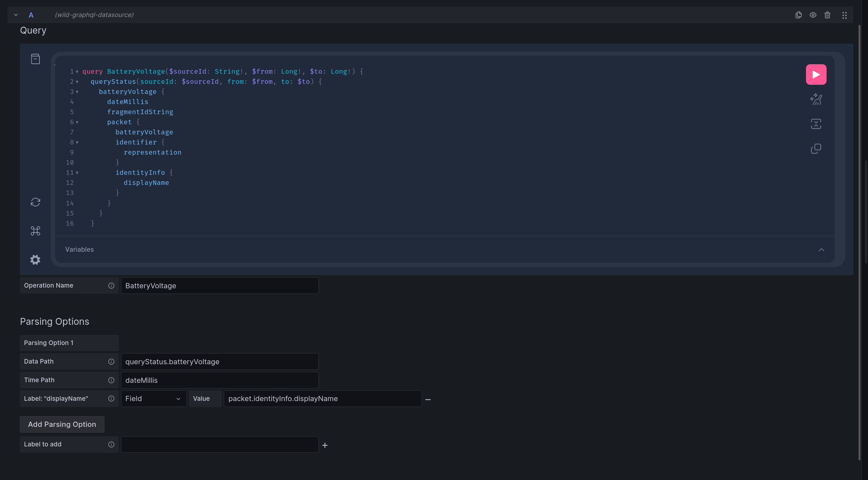
Task: Click the Operation Name input field
Action: pos(219,285)
